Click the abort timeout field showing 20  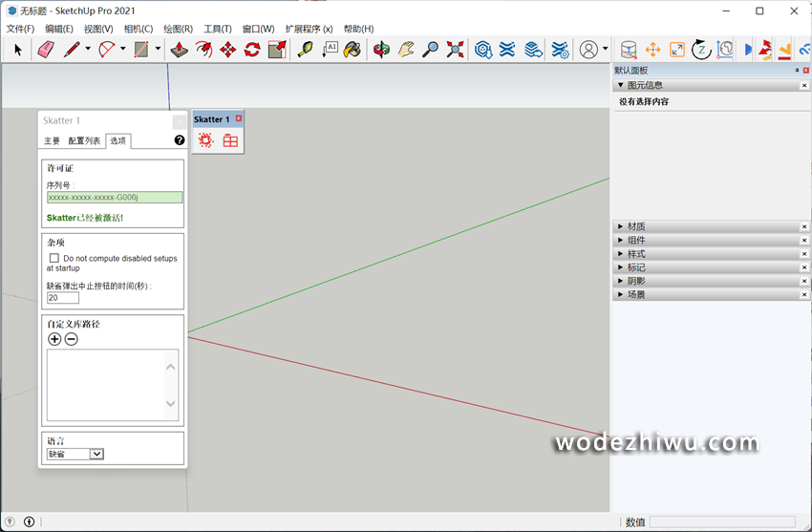63,298
